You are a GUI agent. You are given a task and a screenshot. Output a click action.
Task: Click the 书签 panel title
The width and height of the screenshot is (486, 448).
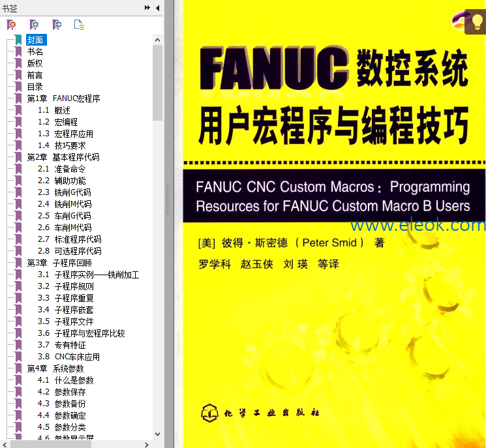(9, 8)
